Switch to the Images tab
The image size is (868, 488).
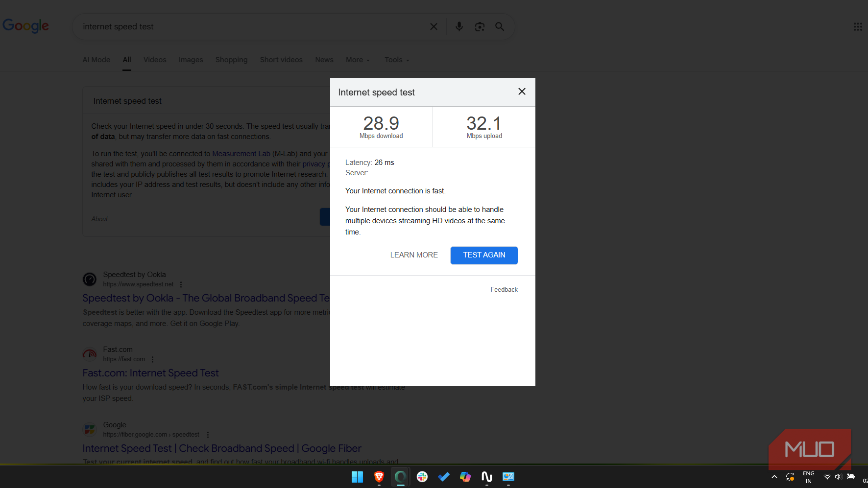pyautogui.click(x=191, y=60)
